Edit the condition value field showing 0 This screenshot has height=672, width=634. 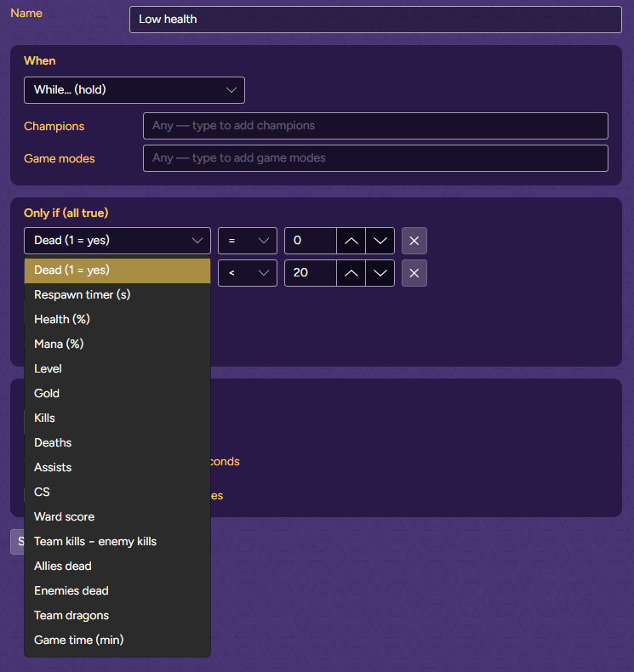tap(311, 241)
